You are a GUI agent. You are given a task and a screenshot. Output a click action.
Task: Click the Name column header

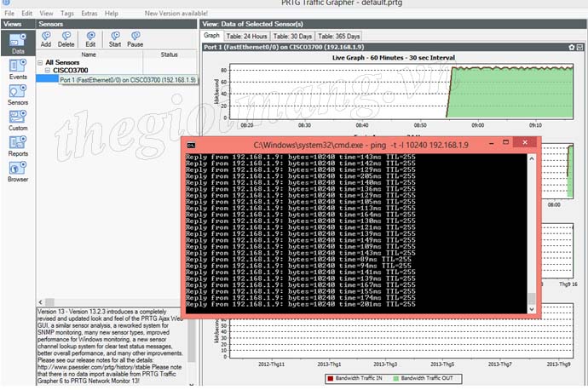89,54
